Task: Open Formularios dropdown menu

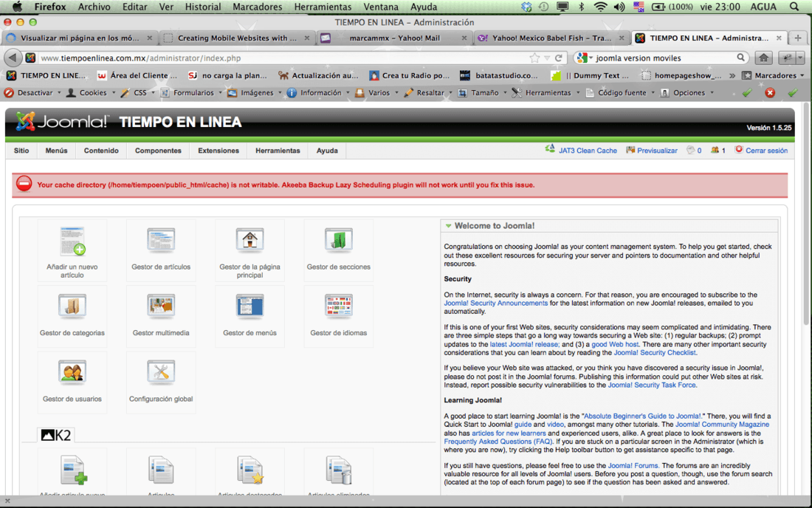Action: [x=192, y=93]
